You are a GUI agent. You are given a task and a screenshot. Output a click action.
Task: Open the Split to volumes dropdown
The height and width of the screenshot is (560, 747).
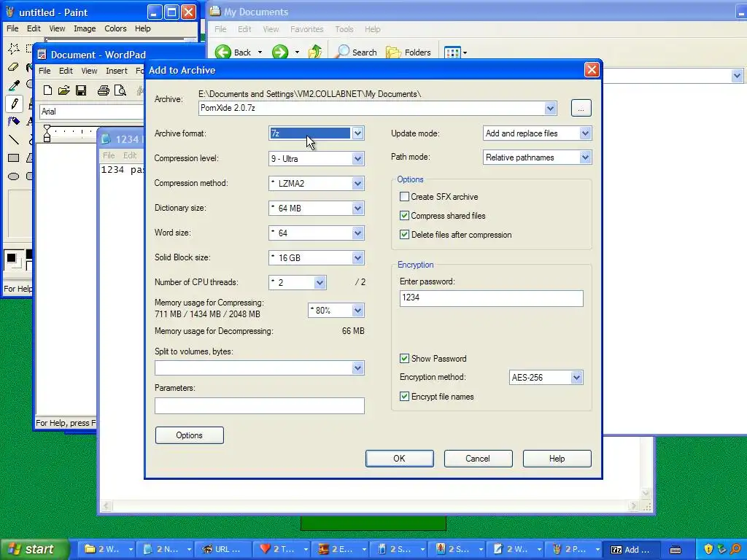[357, 367]
